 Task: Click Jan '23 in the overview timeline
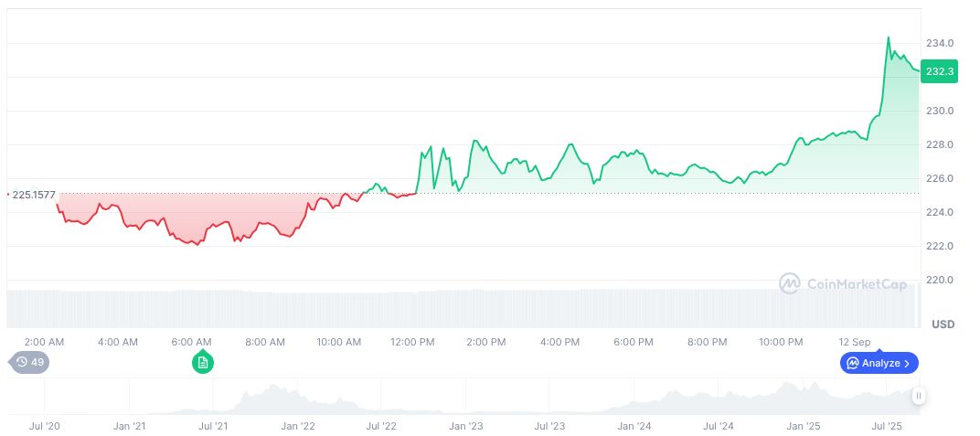pos(465,426)
